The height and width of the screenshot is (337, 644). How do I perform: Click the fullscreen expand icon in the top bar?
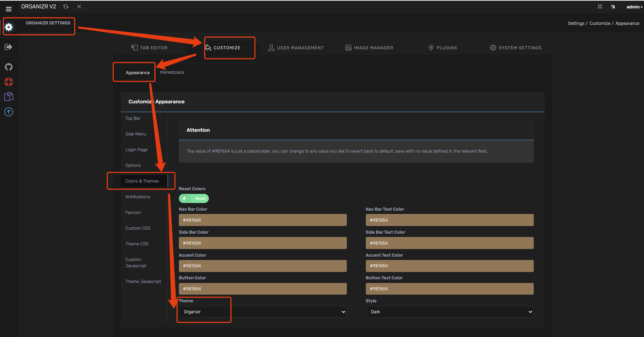point(600,7)
